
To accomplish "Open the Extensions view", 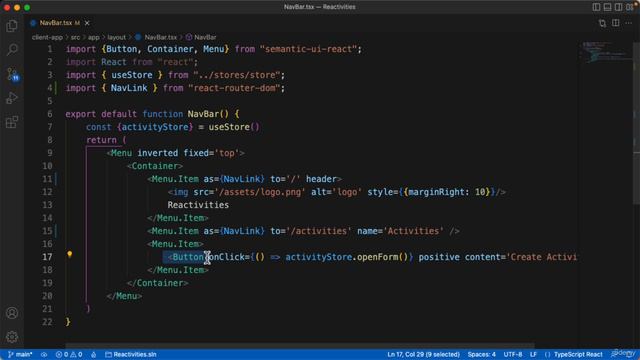I will pos(12,122).
